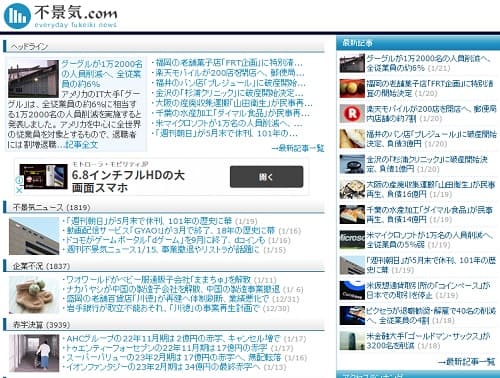The height and width of the screenshot is (378, 500).
Task: Open headline link about 米マイクロソフト 1万名 cuts
Action: coord(229,123)
